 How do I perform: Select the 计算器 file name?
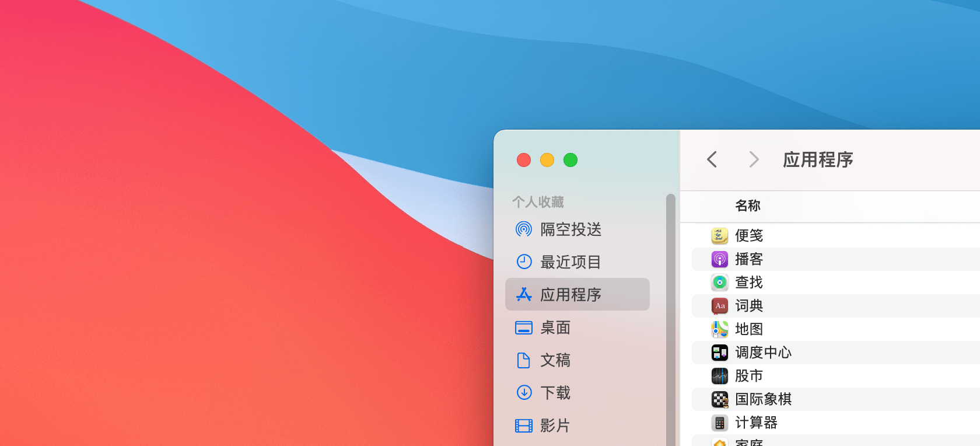pyautogui.click(x=756, y=422)
